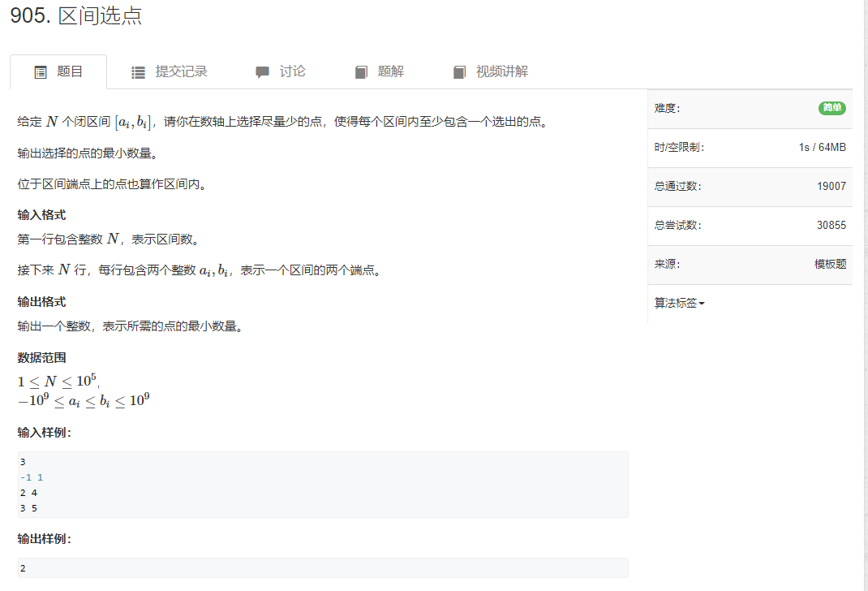The image size is (868, 591).
Task: Select the output sample code block
Action: click(x=322, y=567)
